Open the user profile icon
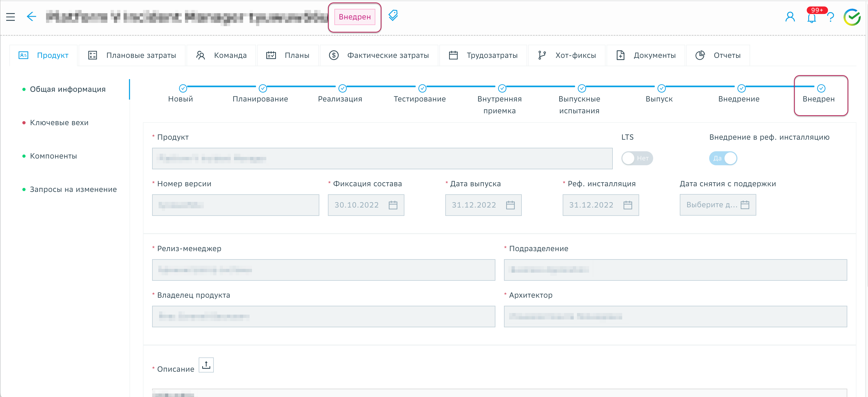 pyautogui.click(x=790, y=17)
